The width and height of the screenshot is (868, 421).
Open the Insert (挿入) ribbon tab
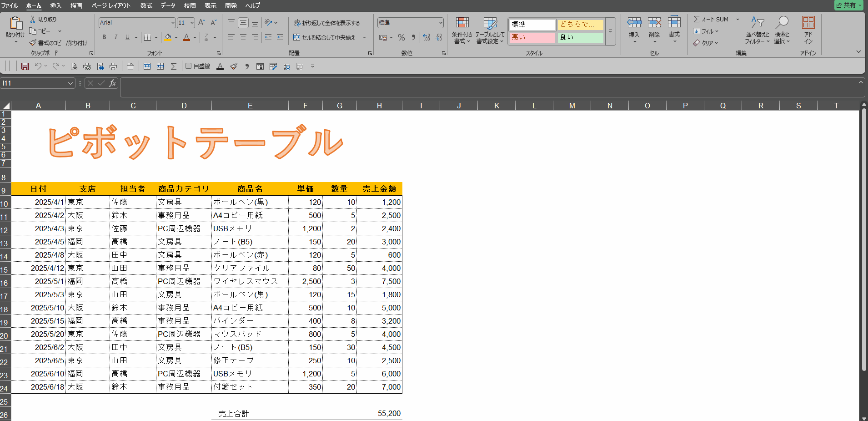tap(55, 5)
